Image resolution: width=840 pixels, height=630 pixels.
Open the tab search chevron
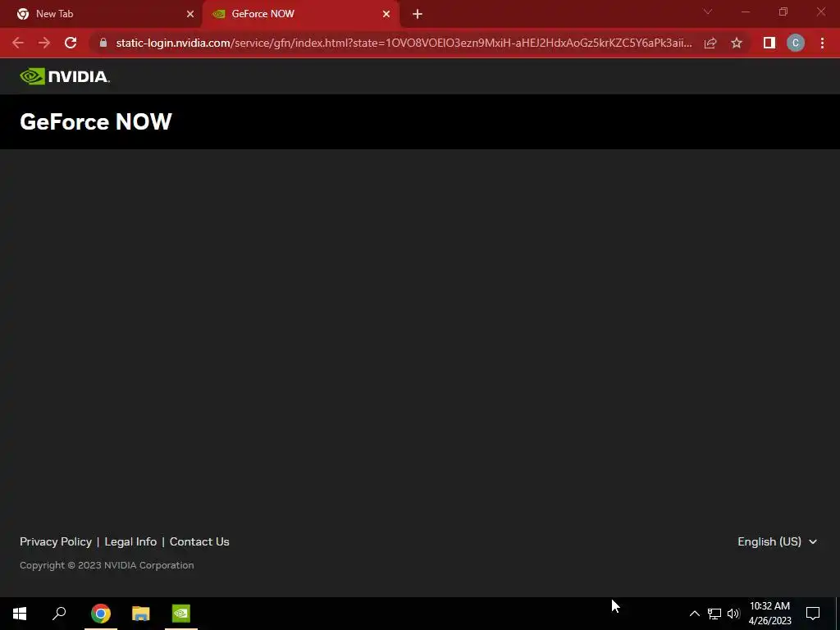click(708, 11)
